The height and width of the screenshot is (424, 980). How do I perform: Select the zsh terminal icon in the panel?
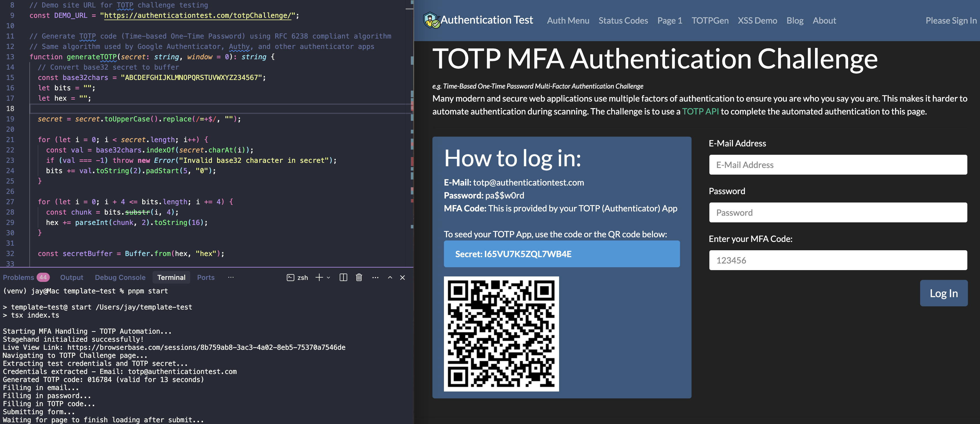point(291,277)
